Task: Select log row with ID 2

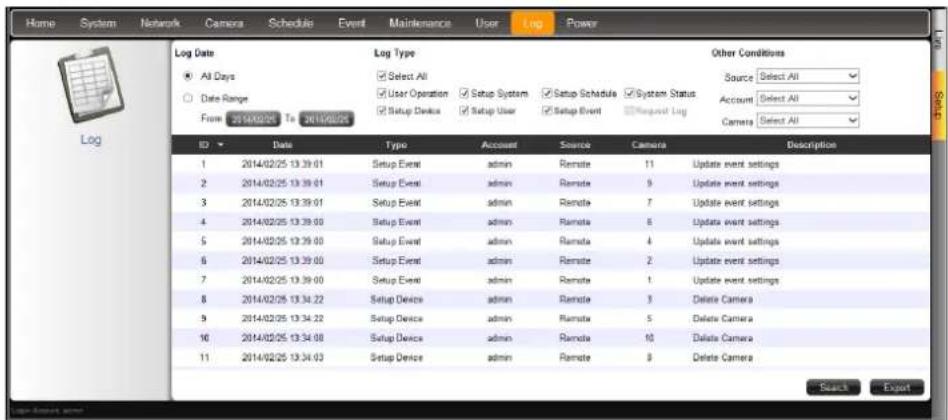Action: coord(550,183)
